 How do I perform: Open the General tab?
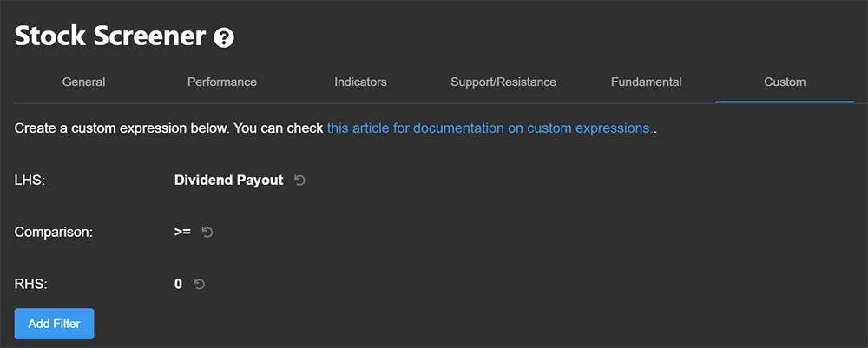click(84, 82)
